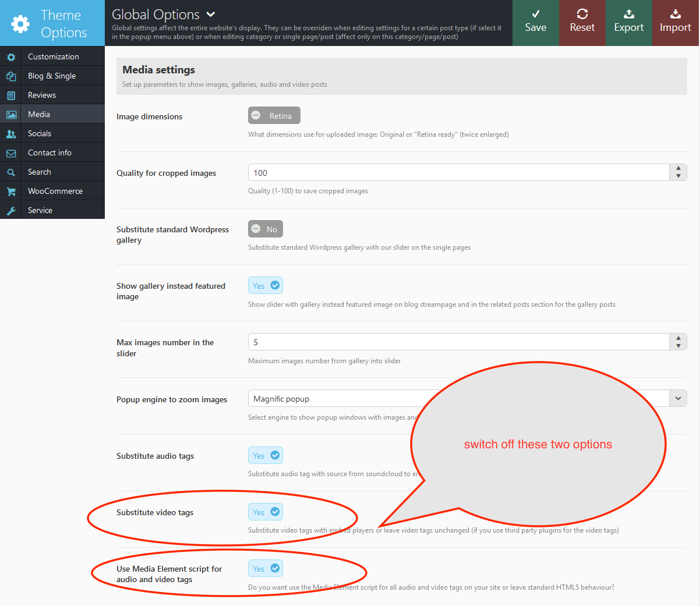Click the Customization gear icon in sidebar
This screenshot has height=606, width=700.
coord(11,57)
